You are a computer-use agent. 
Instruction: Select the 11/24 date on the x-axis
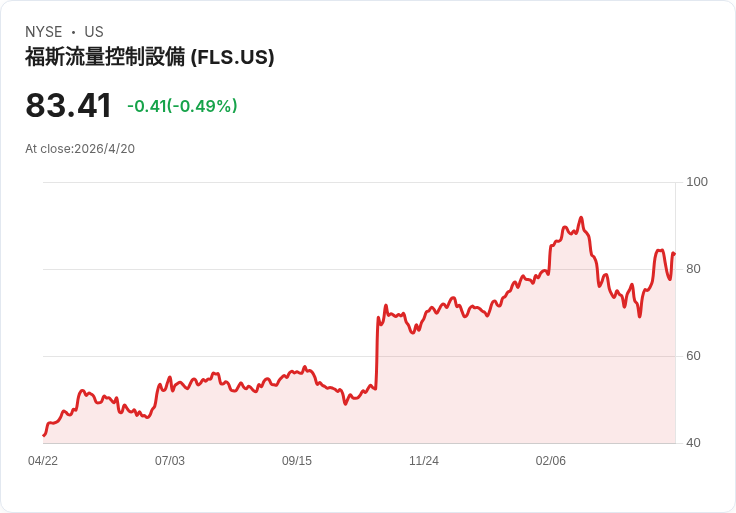[424, 461]
